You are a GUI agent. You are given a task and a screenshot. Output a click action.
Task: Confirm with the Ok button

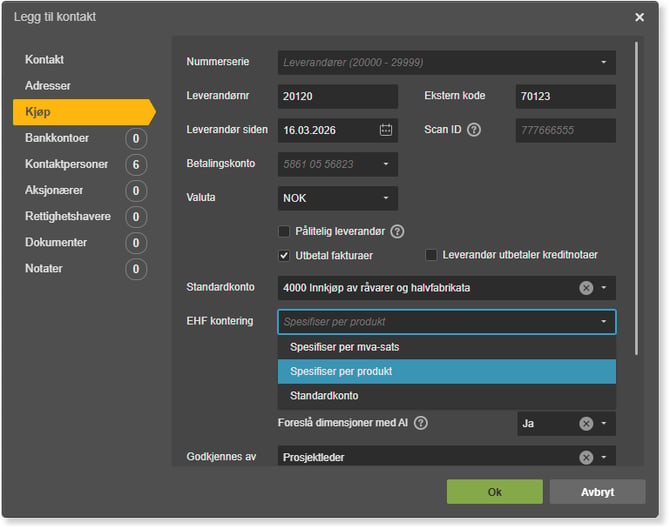(x=494, y=492)
